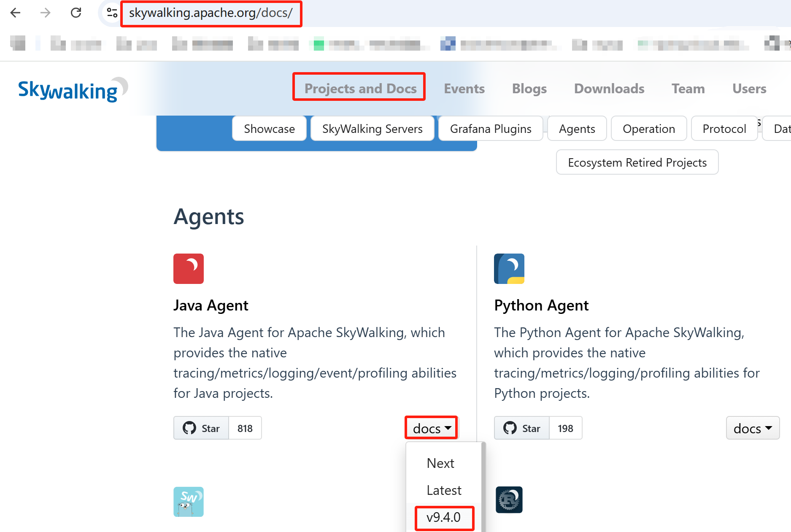Open Projects and Docs menu

(x=360, y=89)
